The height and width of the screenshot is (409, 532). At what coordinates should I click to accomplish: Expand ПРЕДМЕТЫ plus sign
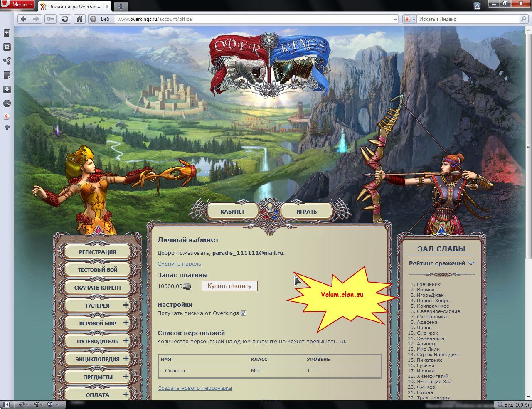126,377
